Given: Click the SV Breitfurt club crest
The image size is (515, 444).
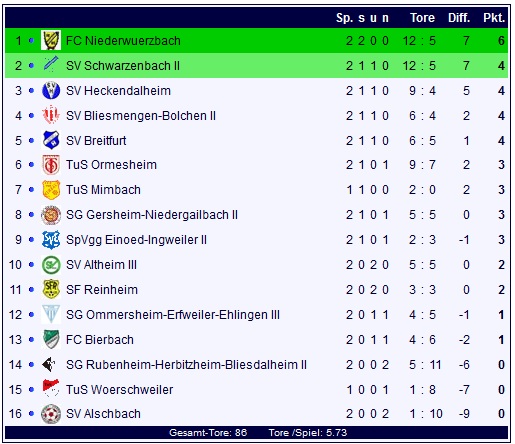Looking at the screenshot, I should point(51,140).
